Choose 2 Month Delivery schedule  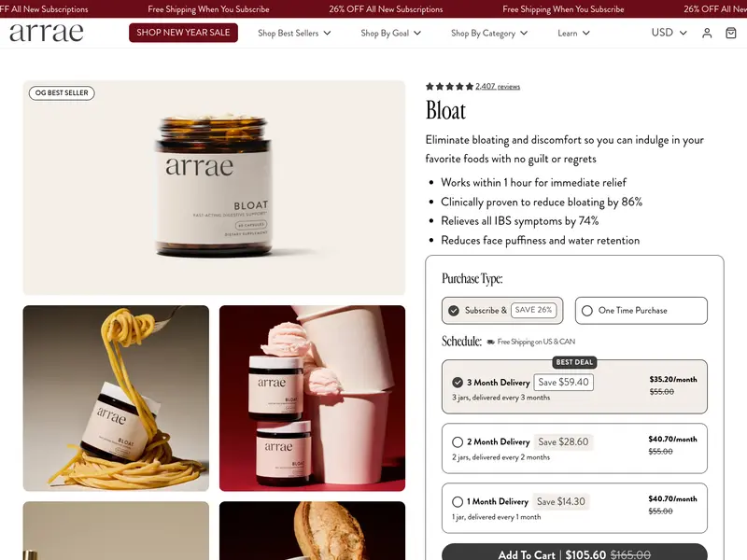pos(574,448)
